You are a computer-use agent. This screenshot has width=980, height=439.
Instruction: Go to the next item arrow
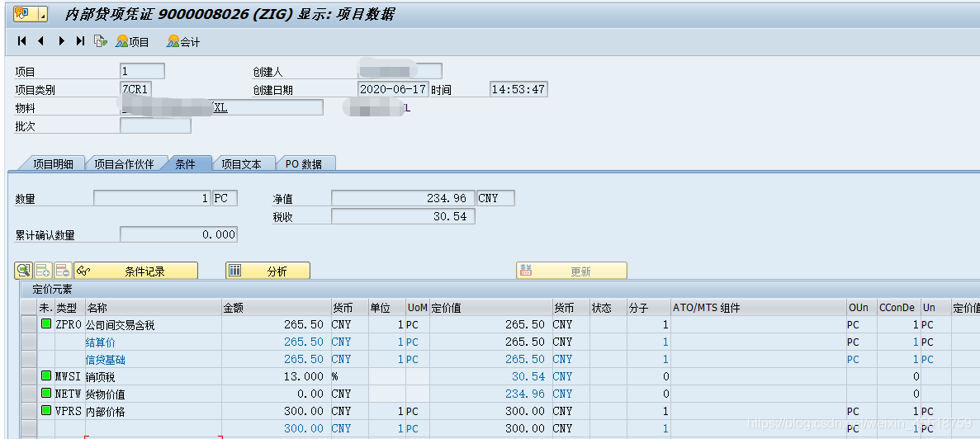[x=61, y=41]
